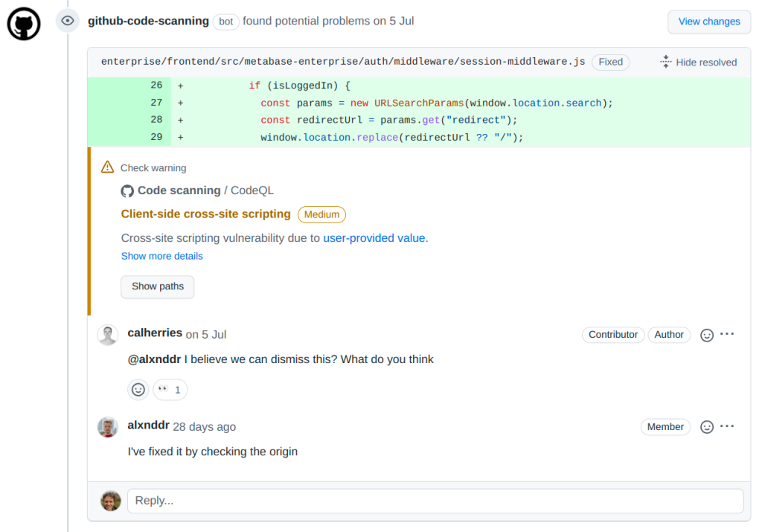
Task: Toggle Hide resolved conversation
Action: (x=698, y=63)
